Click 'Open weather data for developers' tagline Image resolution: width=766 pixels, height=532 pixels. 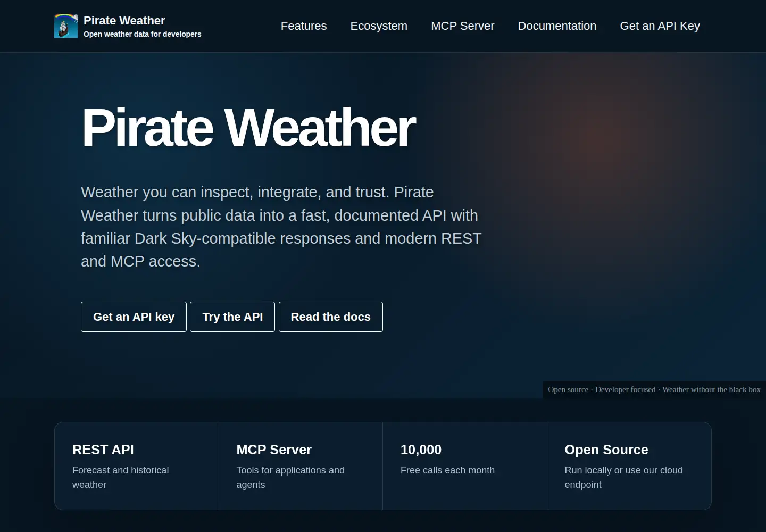[143, 34]
